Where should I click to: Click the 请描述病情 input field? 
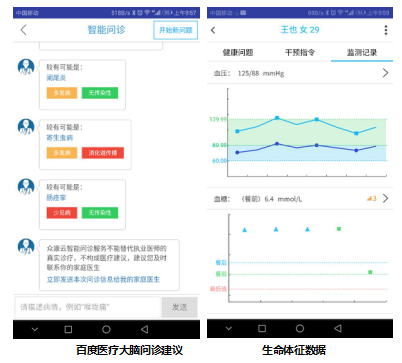point(88,307)
